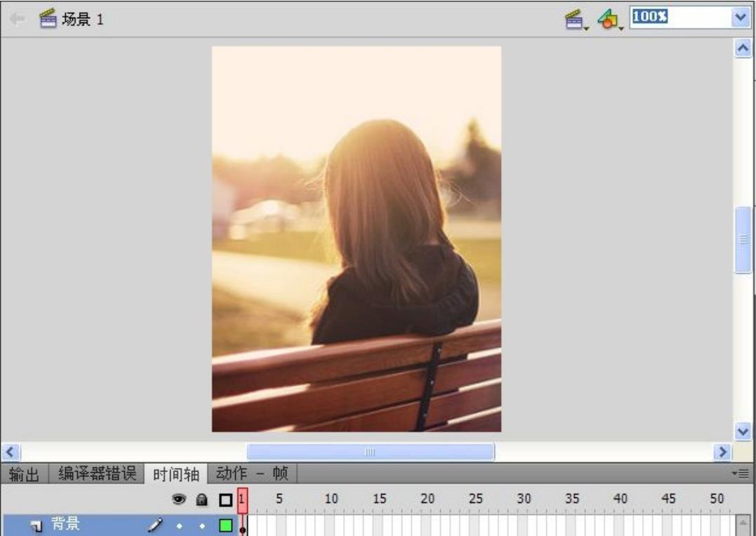Open the Edit Symbols menu icon
This screenshot has width=756, height=536.
607,19
